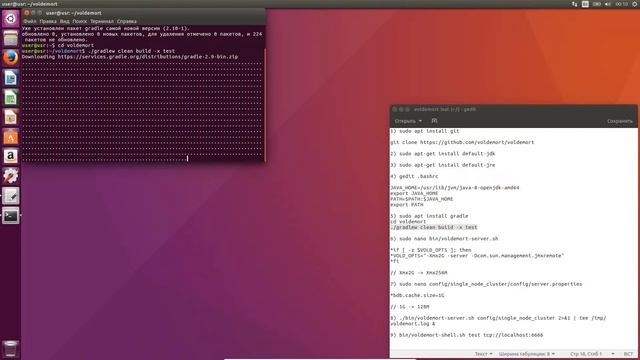Open the tab width dropdown in gedit

pyautogui.click(x=527, y=354)
